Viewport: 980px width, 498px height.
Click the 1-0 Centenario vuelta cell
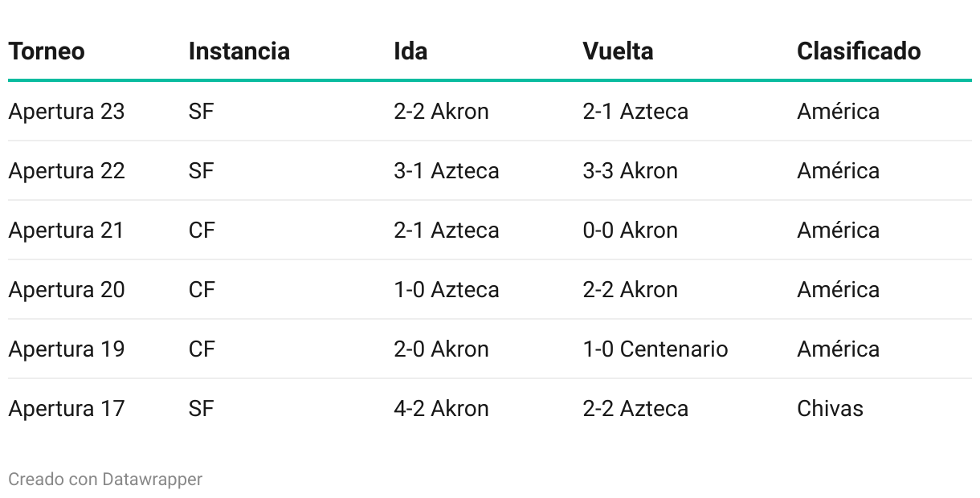pos(655,349)
